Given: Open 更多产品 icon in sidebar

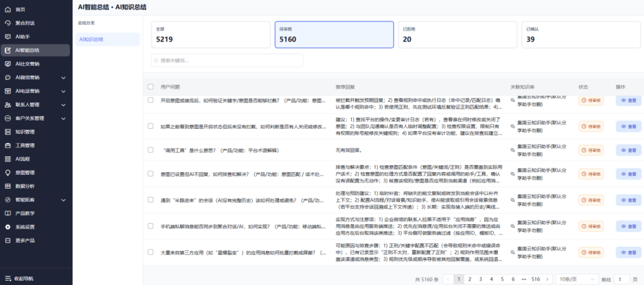Looking at the screenshot, I should (7, 240).
